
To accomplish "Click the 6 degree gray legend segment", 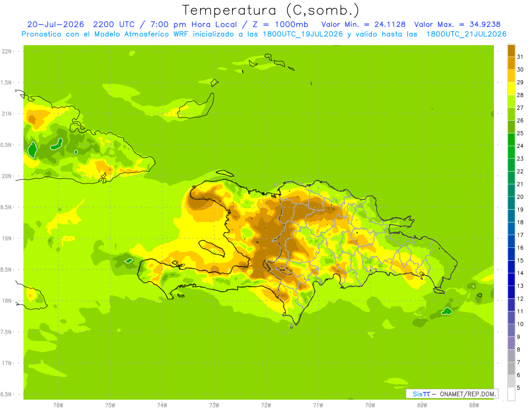I will pyautogui.click(x=511, y=369).
